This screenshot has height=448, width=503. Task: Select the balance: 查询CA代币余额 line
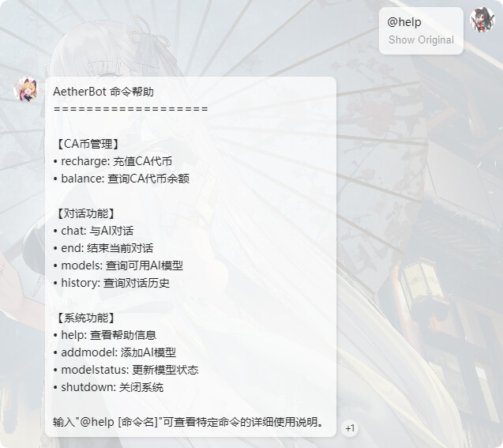point(122,179)
